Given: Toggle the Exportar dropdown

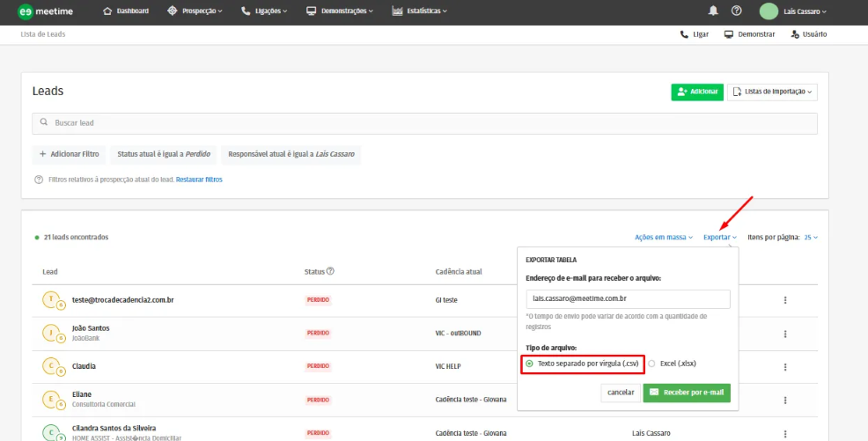Looking at the screenshot, I should [x=719, y=238].
